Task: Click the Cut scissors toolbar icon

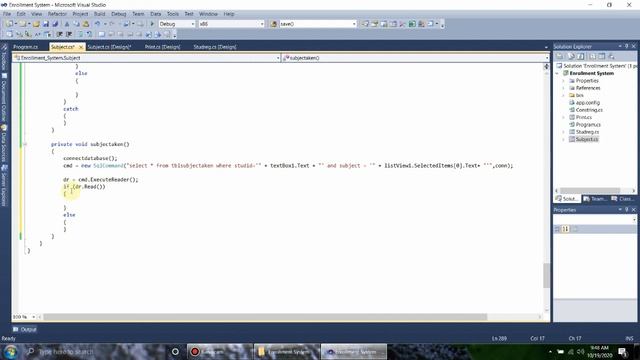Action: coord(67,24)
